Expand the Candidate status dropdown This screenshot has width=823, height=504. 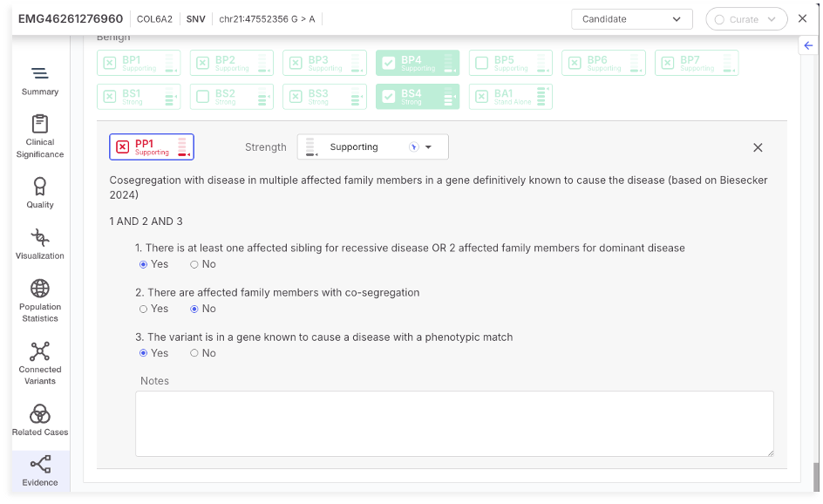click(631, 19)
